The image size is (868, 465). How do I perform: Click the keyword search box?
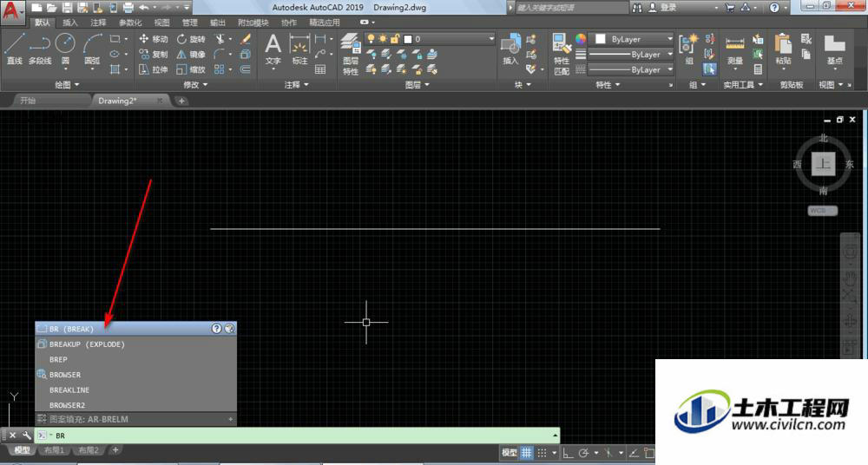571,8
